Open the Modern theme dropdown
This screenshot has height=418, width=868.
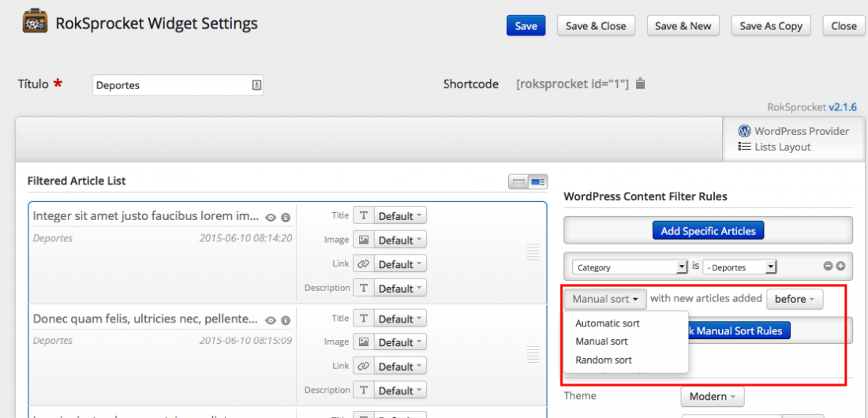coord(713,397)
